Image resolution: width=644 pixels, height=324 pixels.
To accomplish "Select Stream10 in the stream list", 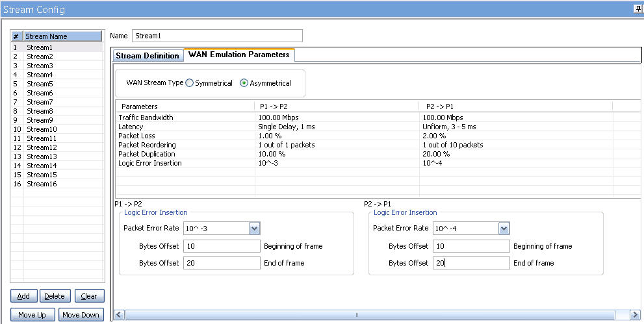I will click(x=57, y=129).
